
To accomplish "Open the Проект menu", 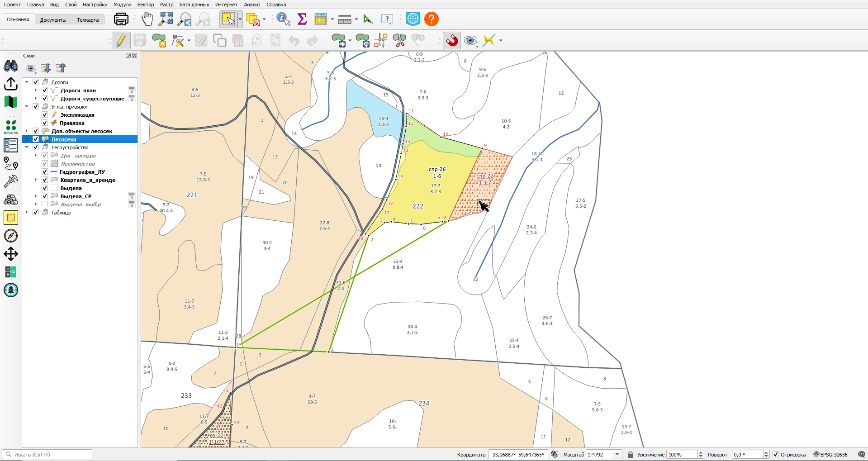I will tap(12, 5).
